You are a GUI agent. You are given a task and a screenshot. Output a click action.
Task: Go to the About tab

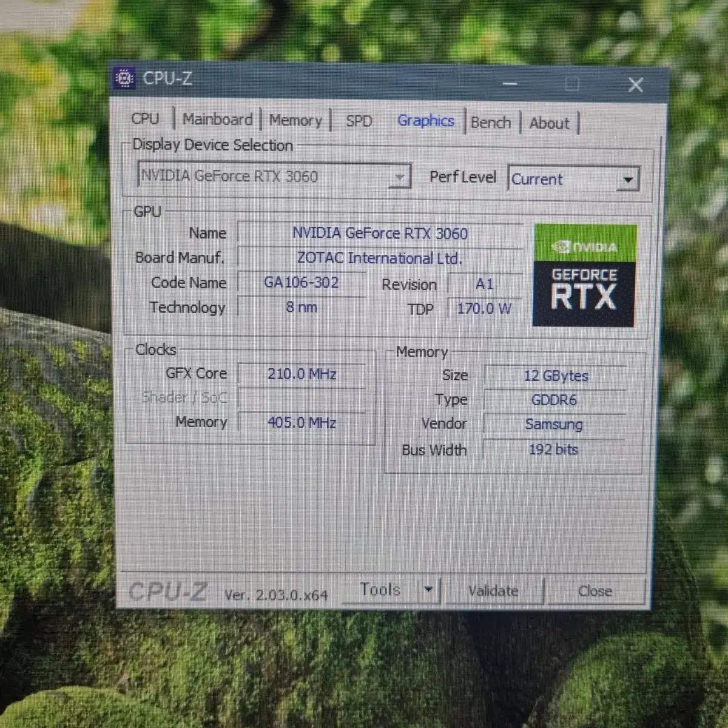(x=550, y=123)
